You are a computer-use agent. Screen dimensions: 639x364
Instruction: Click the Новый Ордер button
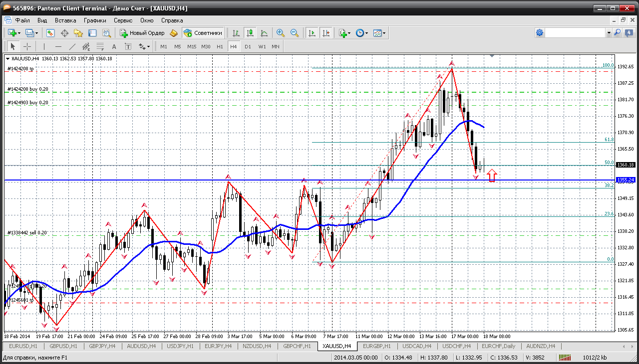tap(142, 33)
